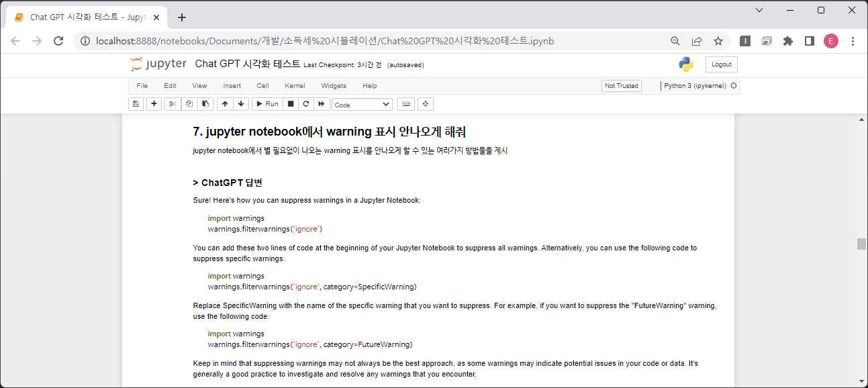Move selected cell down arrow
Image resolution: width=868 pixels, height=388 pixels.
240,104
